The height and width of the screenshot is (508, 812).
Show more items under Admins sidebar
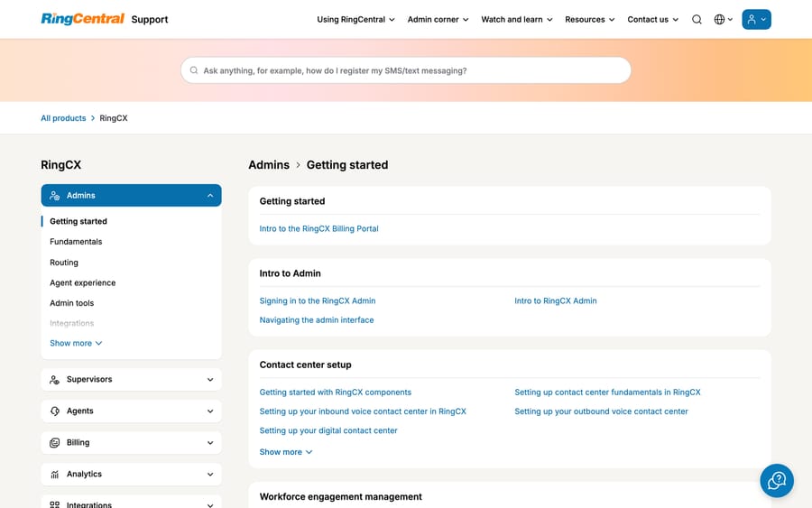pos(76,343)
